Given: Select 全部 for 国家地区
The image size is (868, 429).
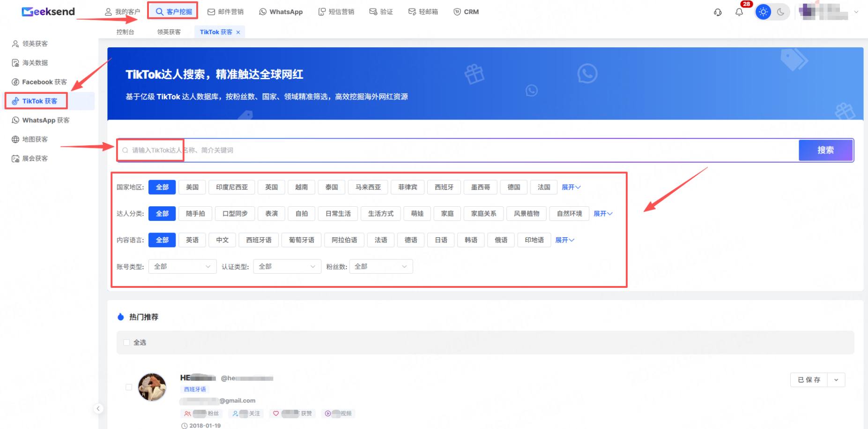Looking at the screenshot, I should point(162,187).
